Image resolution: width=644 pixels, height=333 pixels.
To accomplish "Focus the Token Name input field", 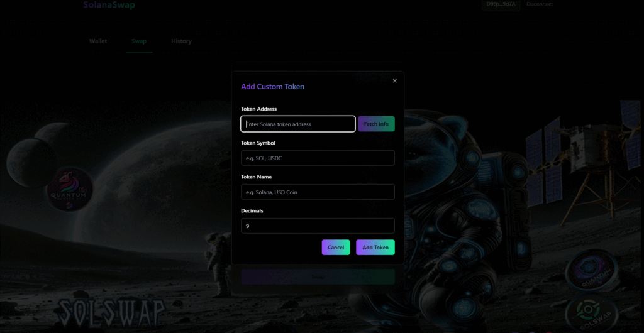I will point(318,192).
